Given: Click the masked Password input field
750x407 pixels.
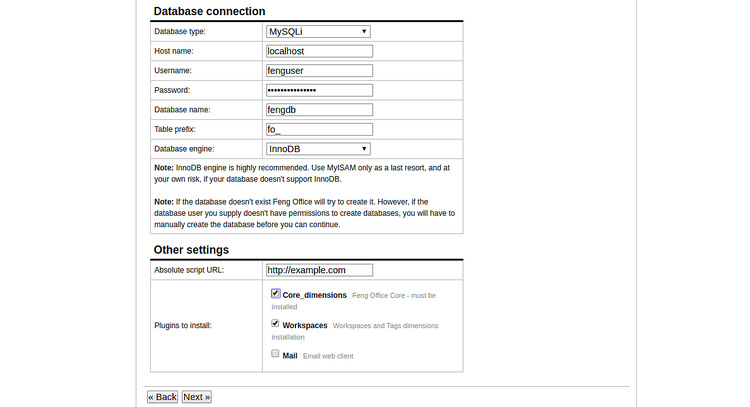Looking at the screenshot, I should [x=319, y=90].
